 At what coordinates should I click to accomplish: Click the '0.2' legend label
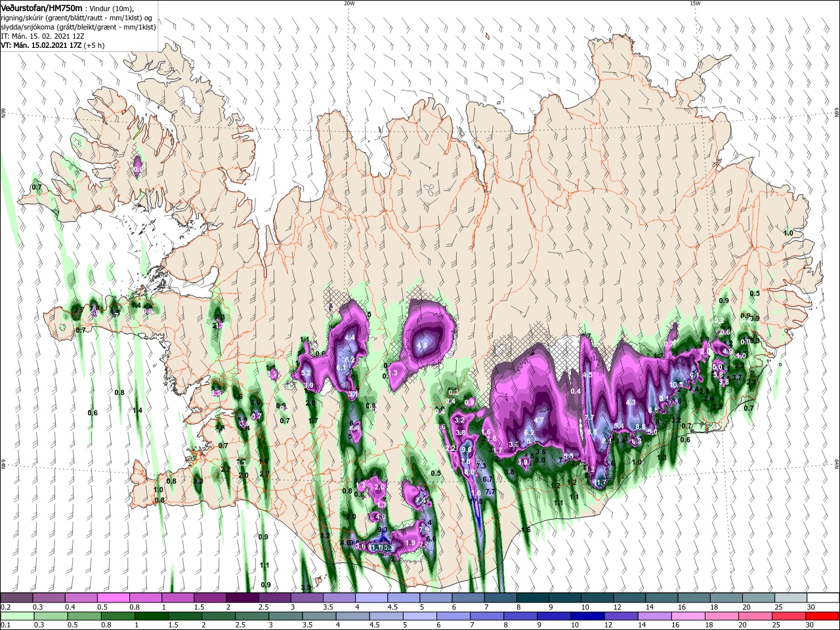tap(5, 607)
